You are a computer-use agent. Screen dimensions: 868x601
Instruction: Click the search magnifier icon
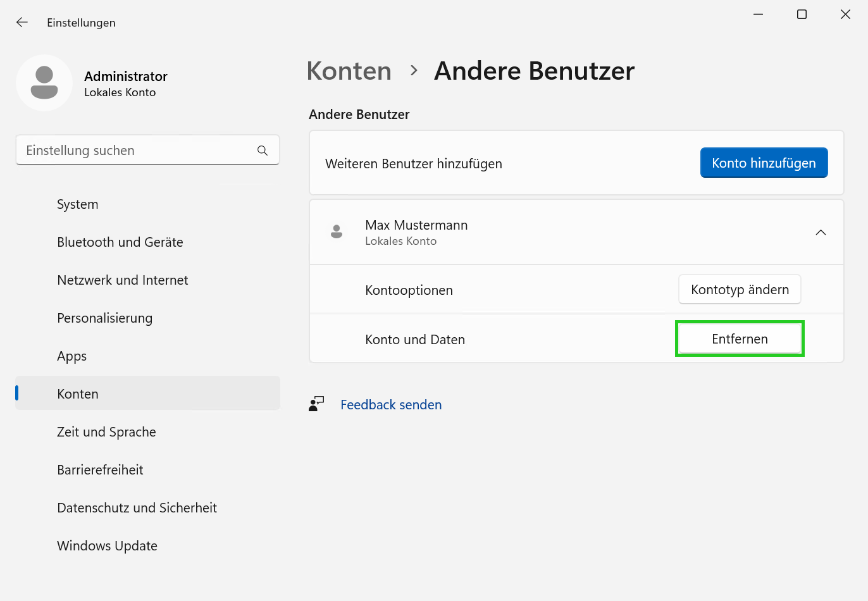pyautogui.click(x=262, y=150)
